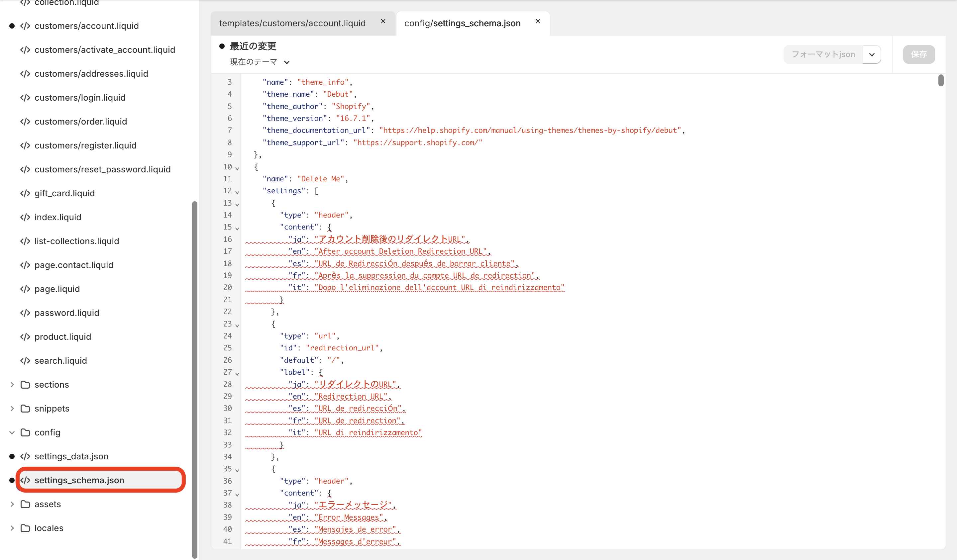Click folder icon of config
The width and height of the screenshot is (957, 560).
[x=25, y=432]
